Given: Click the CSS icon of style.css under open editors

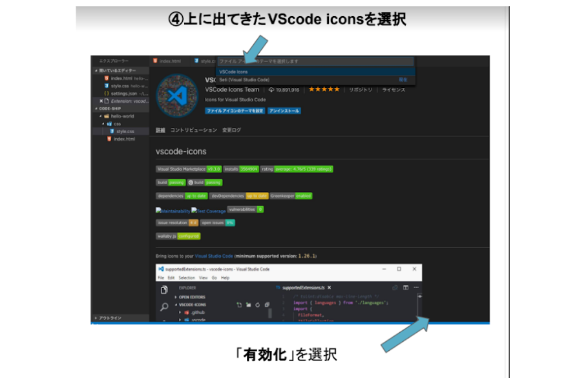Looking at the screenshot, I should point(107,86).
